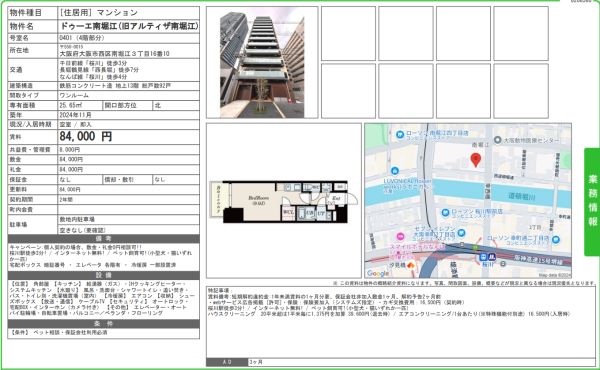Click the 駐車場 label cell
600x370 pixels.
[33, 225]
